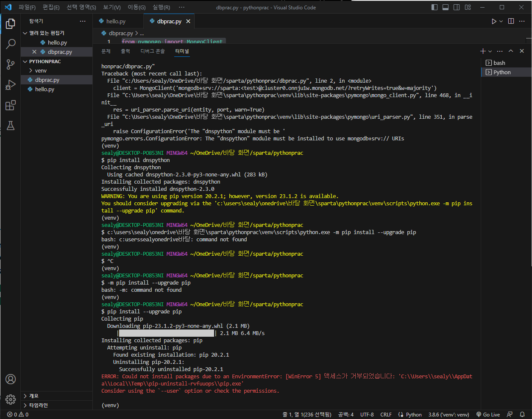Open editor More Actions ellipsis
532x419 pixels.
point(522,21)
